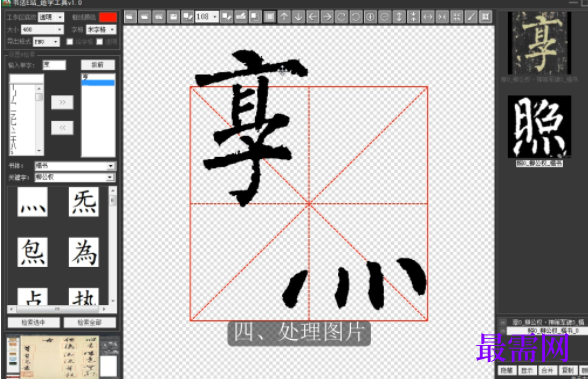Open the 导出格式 export format dropdown
The image size is (588, 379).
point(46,42)
